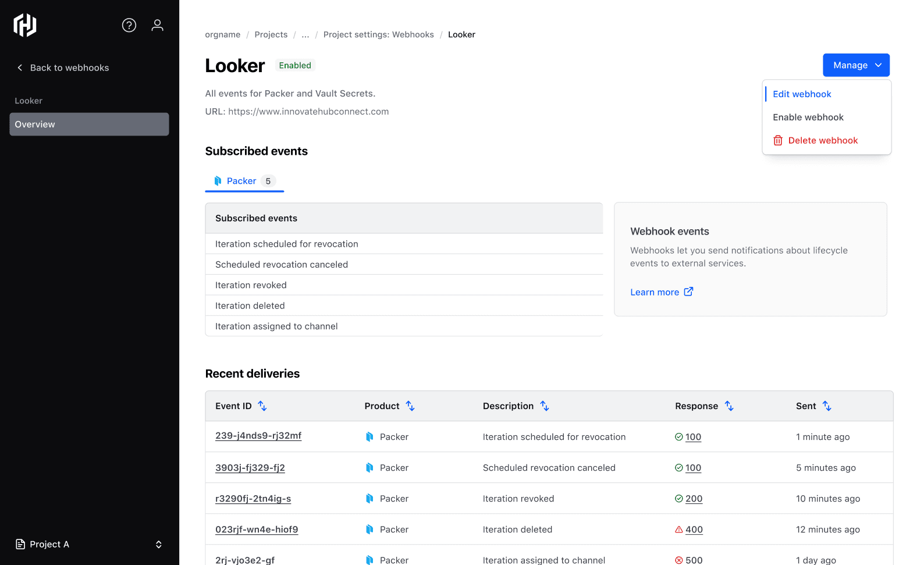
Task: Sort the Description column
Action: [545, 406]
